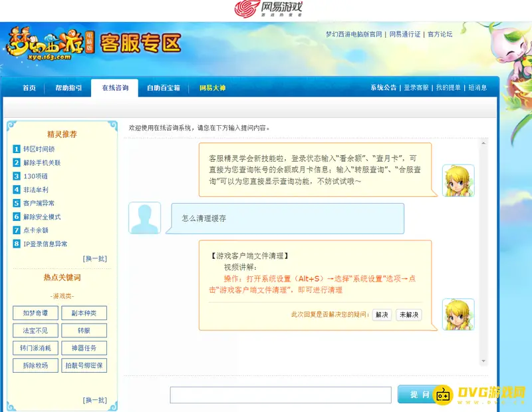532x412 pixels.
Task: Click the 视频讲解 text in reply
Action: [x=241, y=267]
